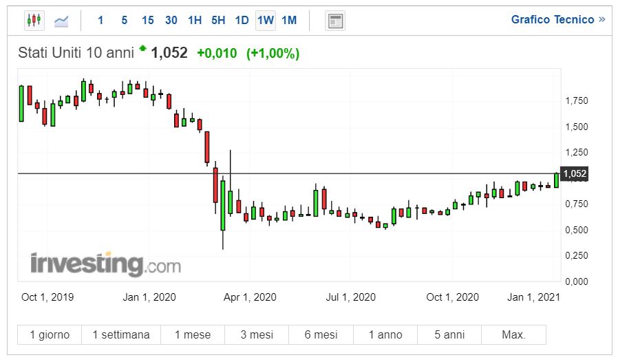Show the 1 giorno time range
The height and width of the screenshot is (364, 618).
tap(50, 335)
